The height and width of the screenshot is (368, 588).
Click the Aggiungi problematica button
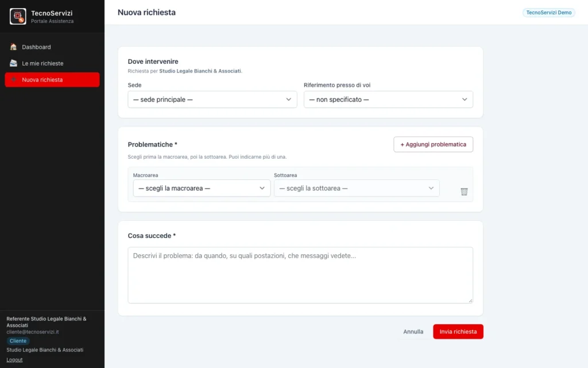[x=433, y=144]
